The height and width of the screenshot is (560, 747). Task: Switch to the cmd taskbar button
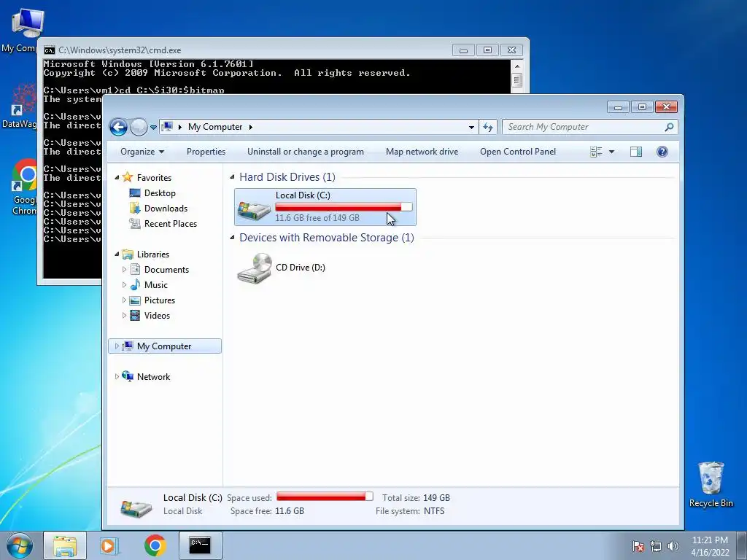200,545
